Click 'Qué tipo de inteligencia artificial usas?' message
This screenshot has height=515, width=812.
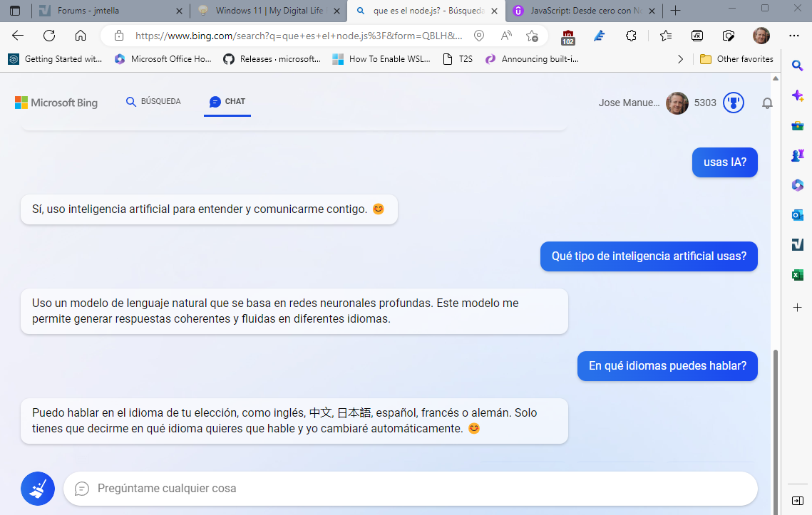649,256
